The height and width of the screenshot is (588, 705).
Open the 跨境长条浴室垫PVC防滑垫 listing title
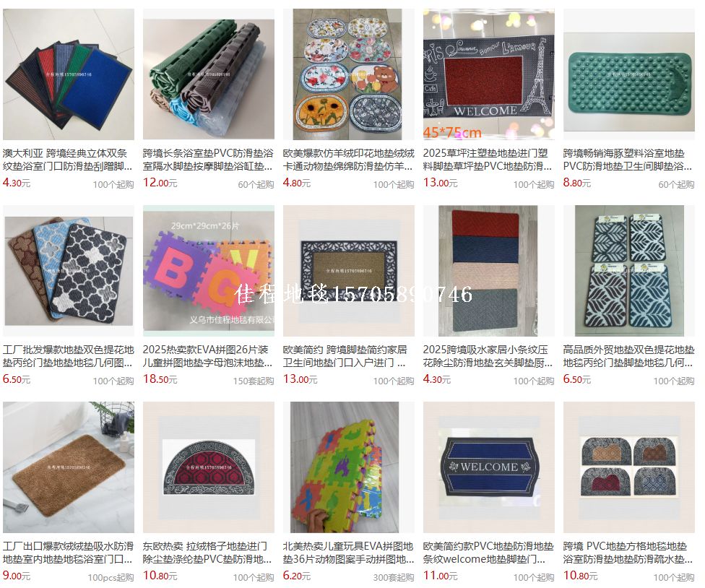(x=208, y=160)
